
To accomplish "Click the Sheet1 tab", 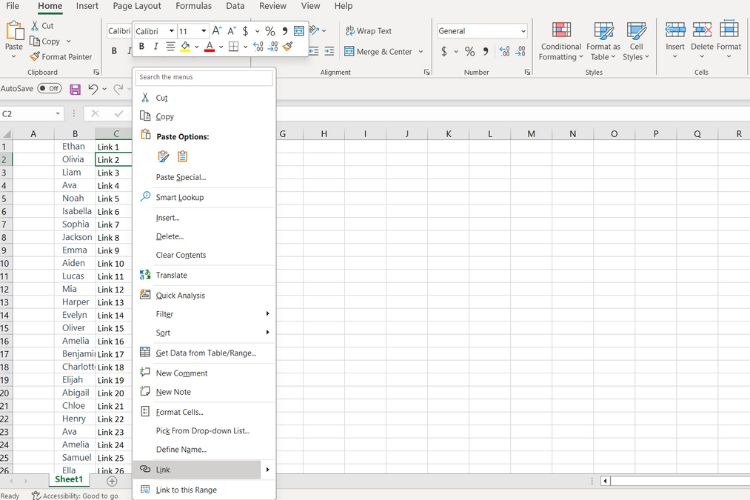I will [69, 479].
